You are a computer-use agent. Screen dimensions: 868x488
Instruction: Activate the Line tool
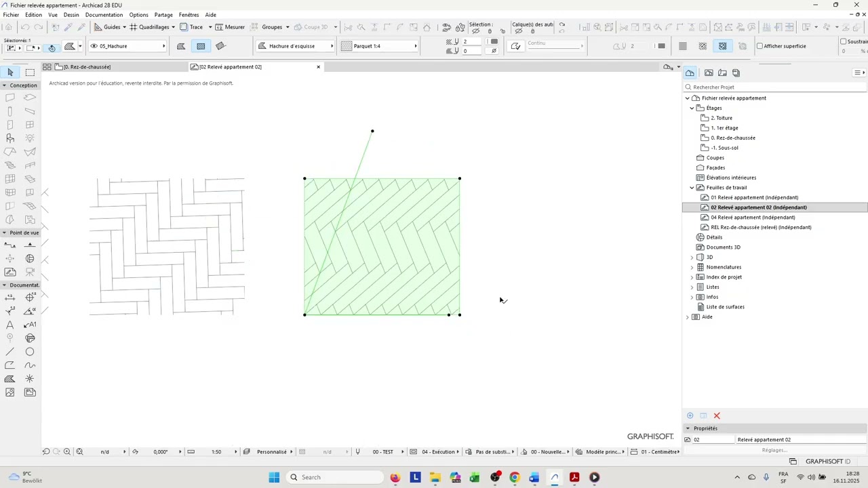pyautogui.click(x=10, y=352)
